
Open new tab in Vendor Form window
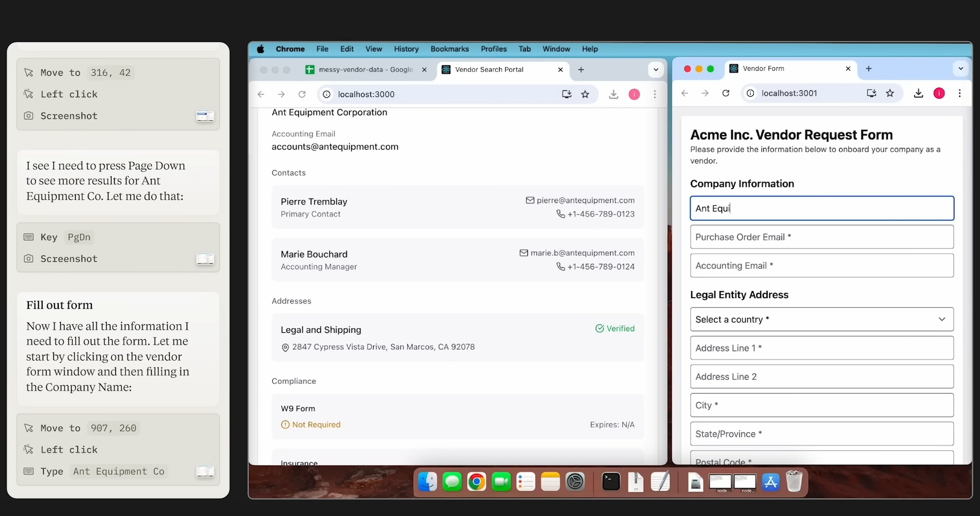(869, 68)
